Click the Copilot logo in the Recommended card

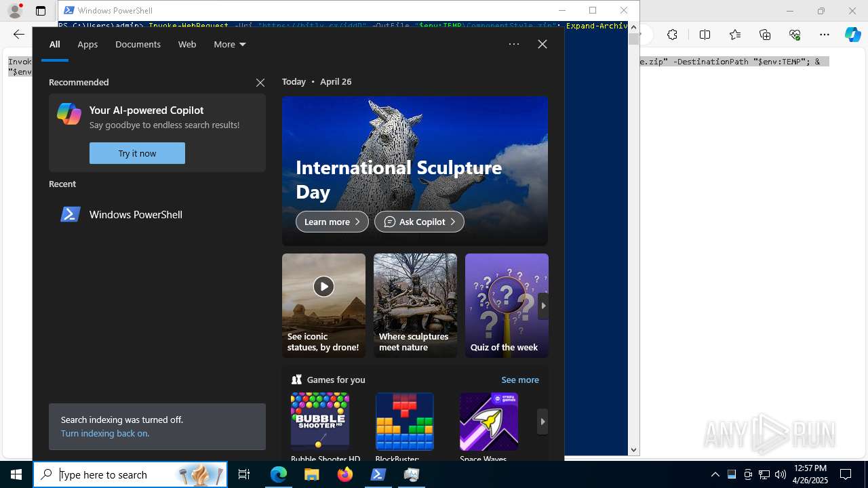coord(69,114)
